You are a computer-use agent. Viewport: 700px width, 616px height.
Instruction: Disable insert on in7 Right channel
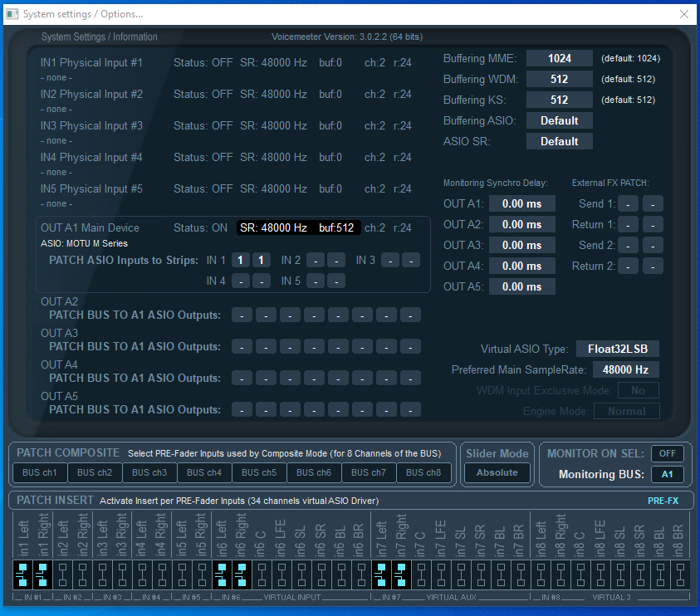[x=400, y=573]
